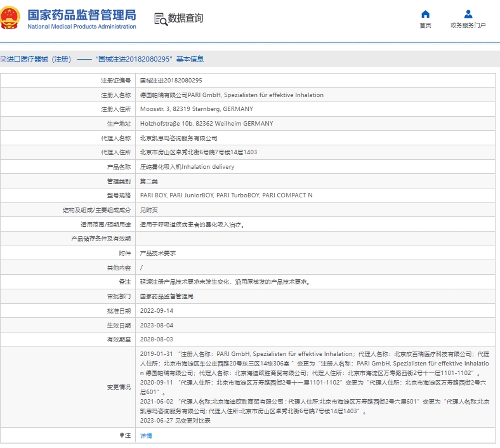Click the national emblem logo

point(10,18)
